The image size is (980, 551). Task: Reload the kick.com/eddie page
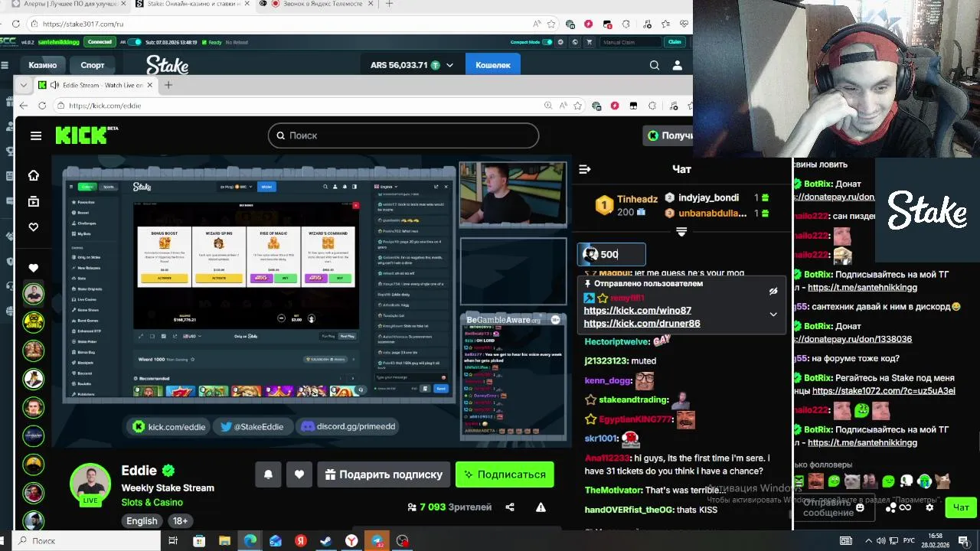point(42,106)
